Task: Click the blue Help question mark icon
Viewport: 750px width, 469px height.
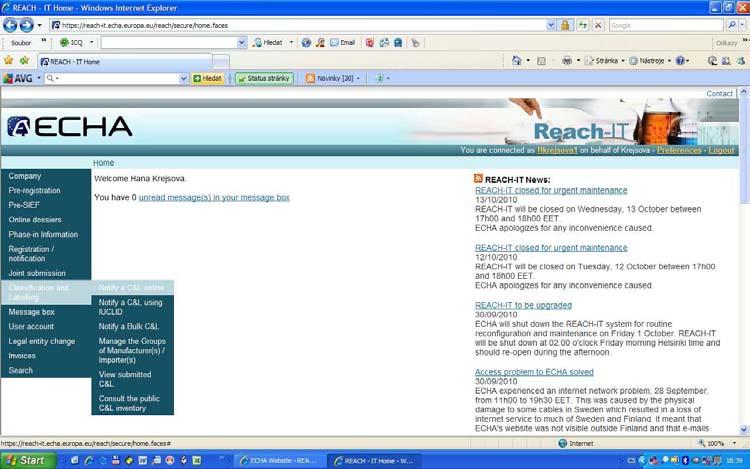Action: (680, 61)
